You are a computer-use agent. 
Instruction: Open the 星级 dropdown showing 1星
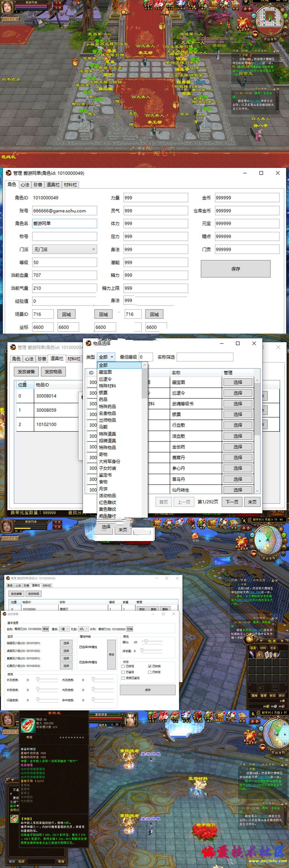(64, 629)
